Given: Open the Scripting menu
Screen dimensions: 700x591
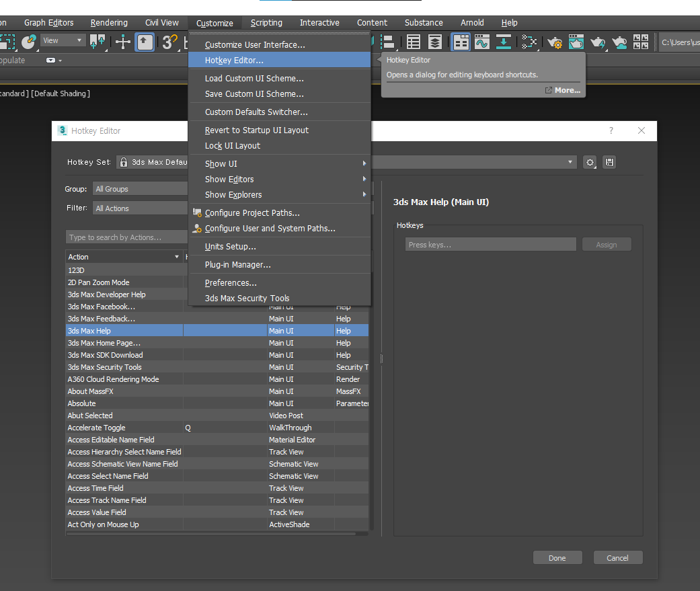Looking at the screenshot, I should pyautogui.click(x=266, y=23).
